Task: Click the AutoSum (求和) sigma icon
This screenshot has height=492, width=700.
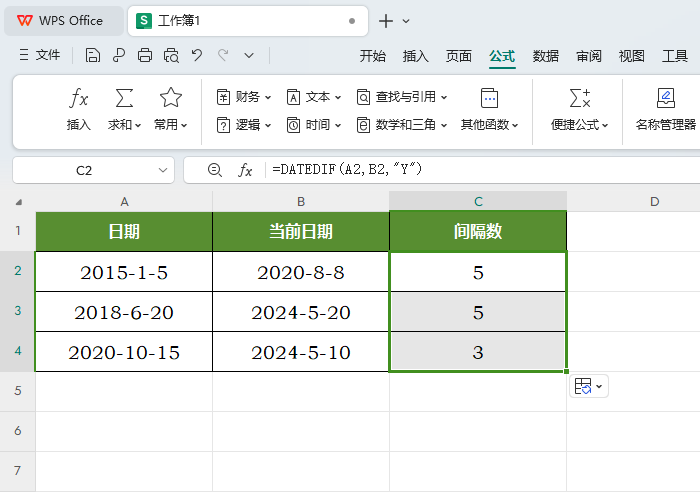Action: pyautogui.click(x=124, y=98)
